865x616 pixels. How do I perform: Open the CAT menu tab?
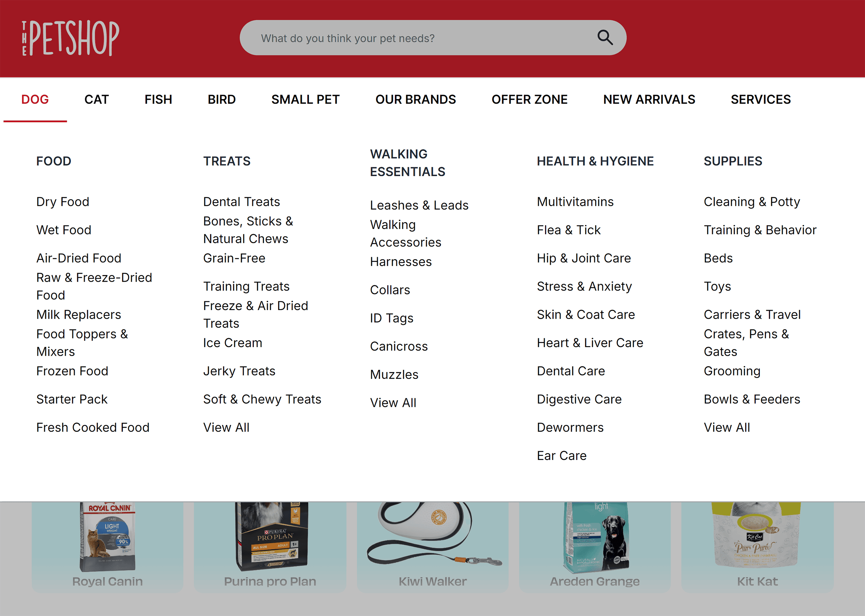tap(96, 99)
